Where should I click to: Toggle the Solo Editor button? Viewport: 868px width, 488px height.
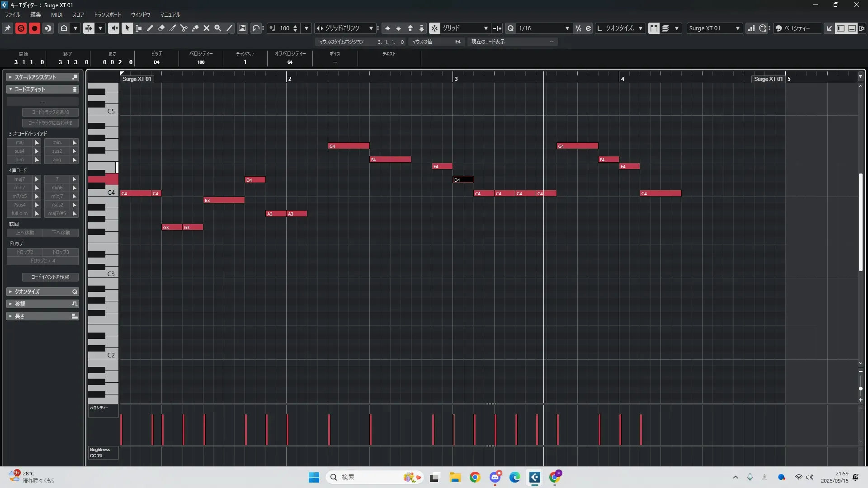(21, 28)
